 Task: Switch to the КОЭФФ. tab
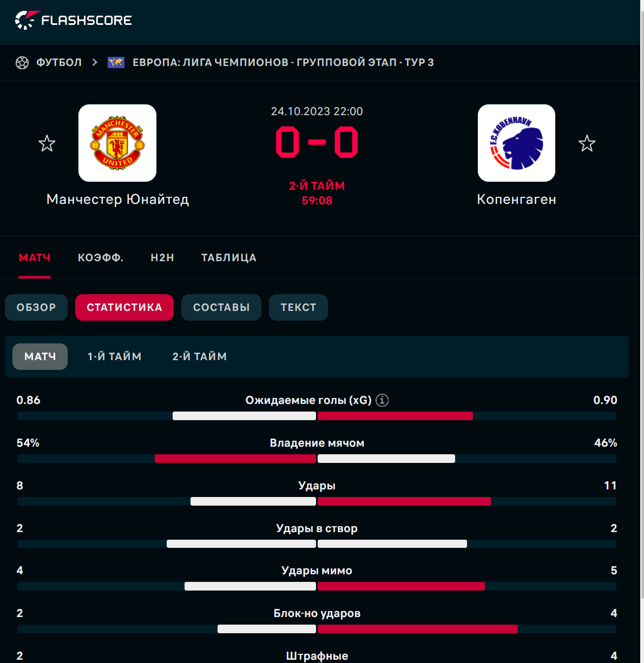click(101, 258)
